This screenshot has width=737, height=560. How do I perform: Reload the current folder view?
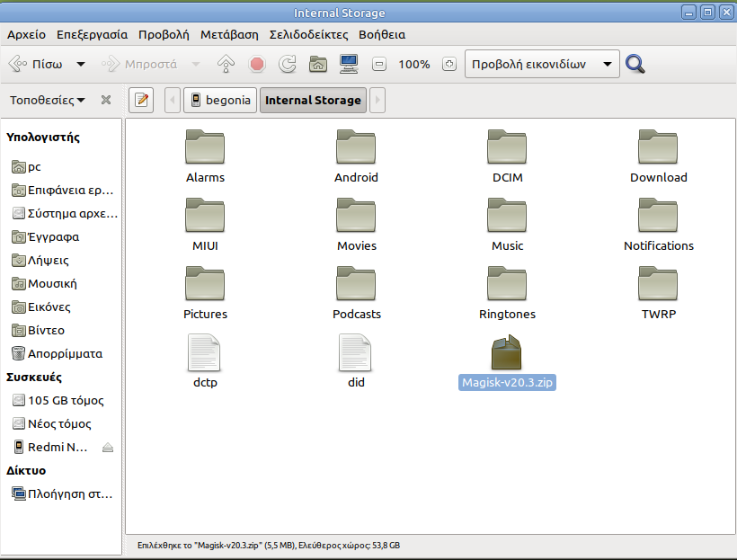[288, 65]
